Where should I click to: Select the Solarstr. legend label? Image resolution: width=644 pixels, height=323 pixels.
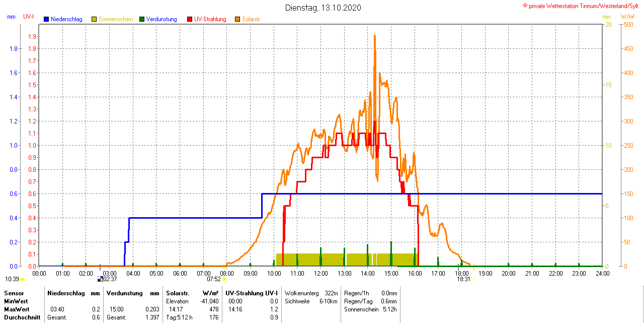pyautogui.click(x=251, y=19)
